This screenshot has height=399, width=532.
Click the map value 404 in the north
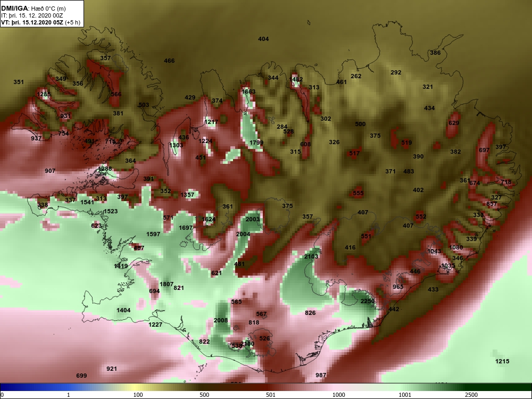(x=263, y=39)
